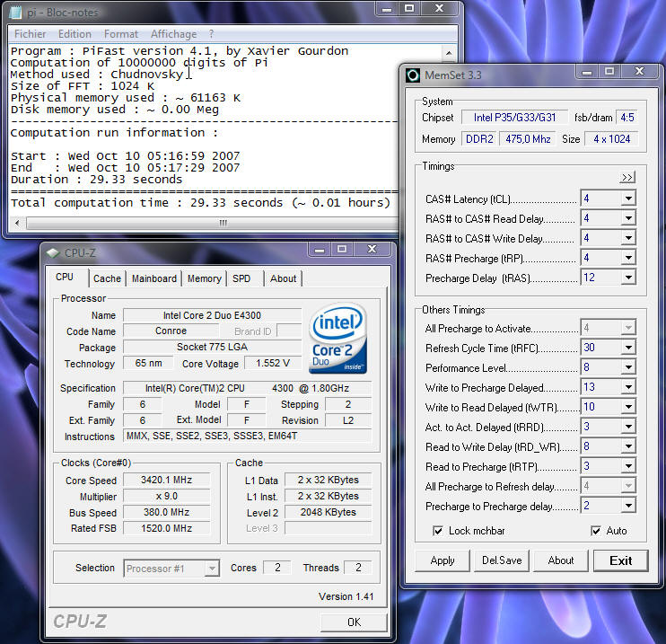Screen dimensions: 666x644
Task: Click the Bus Speed value 380.0 MHz
Action: coord(167,512)
